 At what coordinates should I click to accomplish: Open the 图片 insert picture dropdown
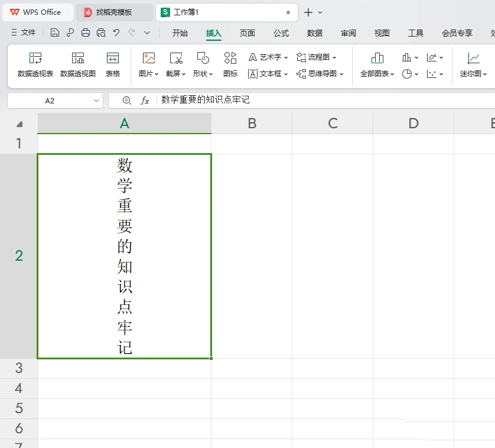click(x=149, y=74)
